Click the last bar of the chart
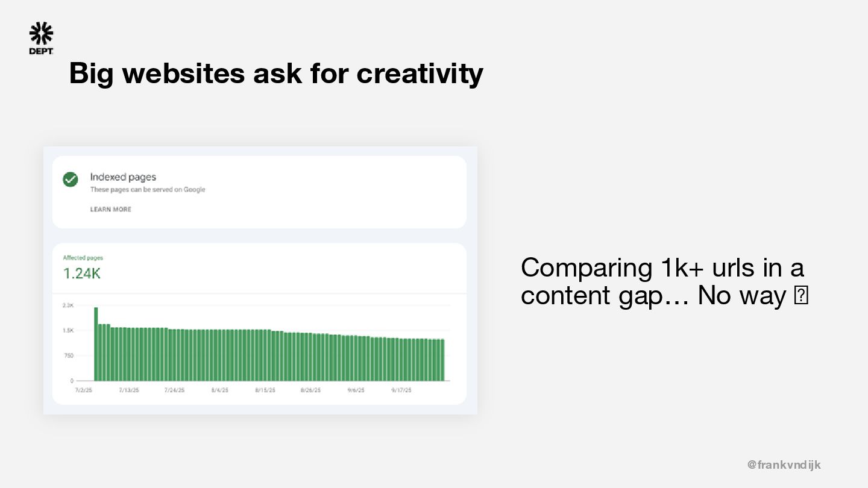Viewport: 868px width, 488px height. tap(442, 360)
